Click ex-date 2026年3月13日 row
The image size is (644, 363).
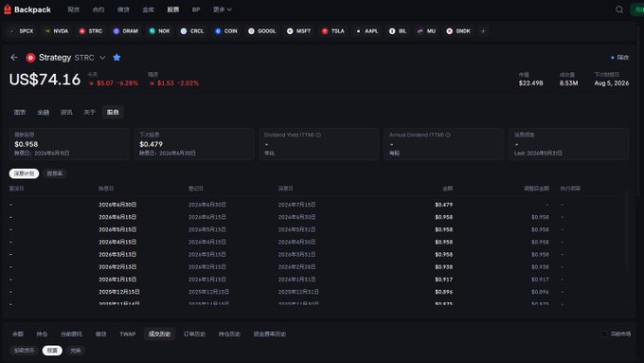pyautogui.click(x=117, y=254)
